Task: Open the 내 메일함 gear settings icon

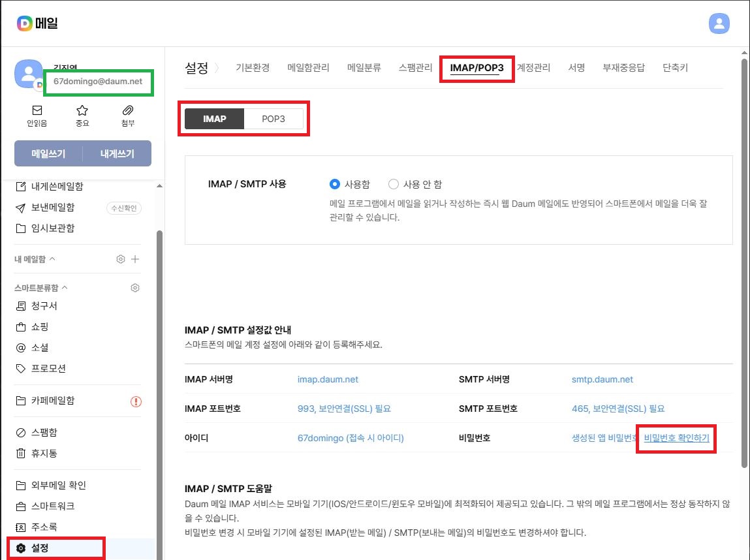Action: (121, 259)
